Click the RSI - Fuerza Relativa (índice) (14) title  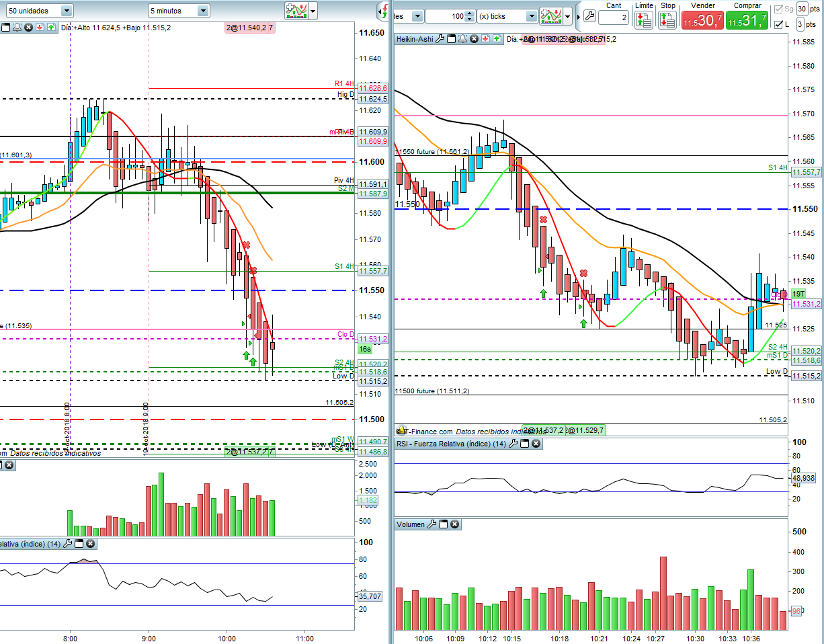coord(451,444)
